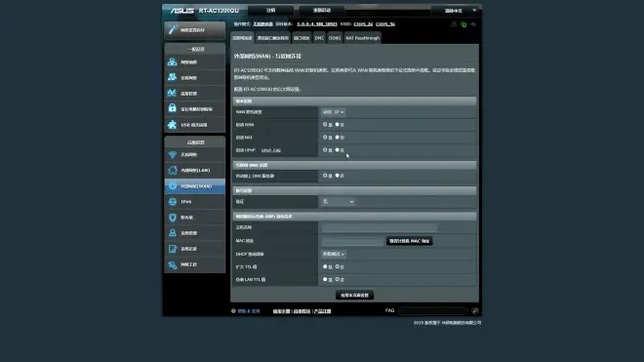644x362 pixels.
Task: Select Yes for Enable WAN
Action: (325, 124)
